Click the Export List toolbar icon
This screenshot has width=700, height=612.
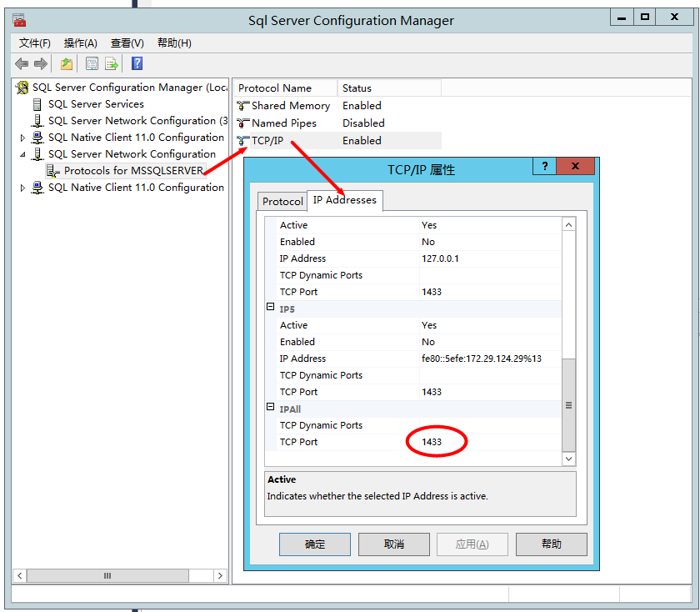click(x=112, y=64)
